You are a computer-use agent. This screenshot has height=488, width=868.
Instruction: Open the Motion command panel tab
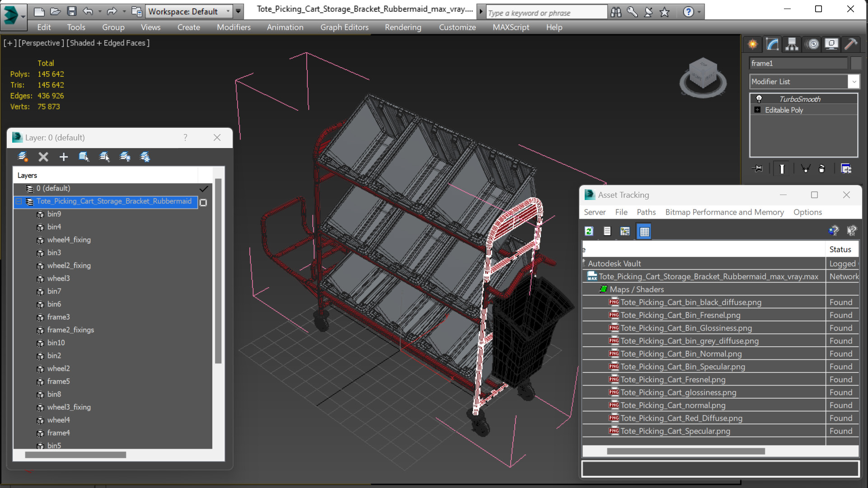[812, 44]
